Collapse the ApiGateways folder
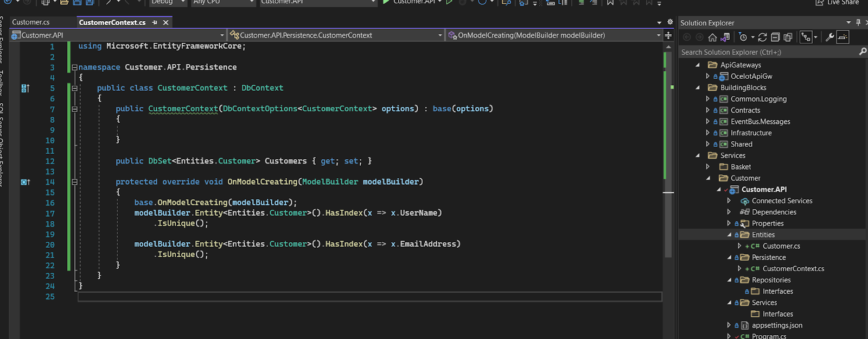 pyautogui.click(x=698, y=65)
